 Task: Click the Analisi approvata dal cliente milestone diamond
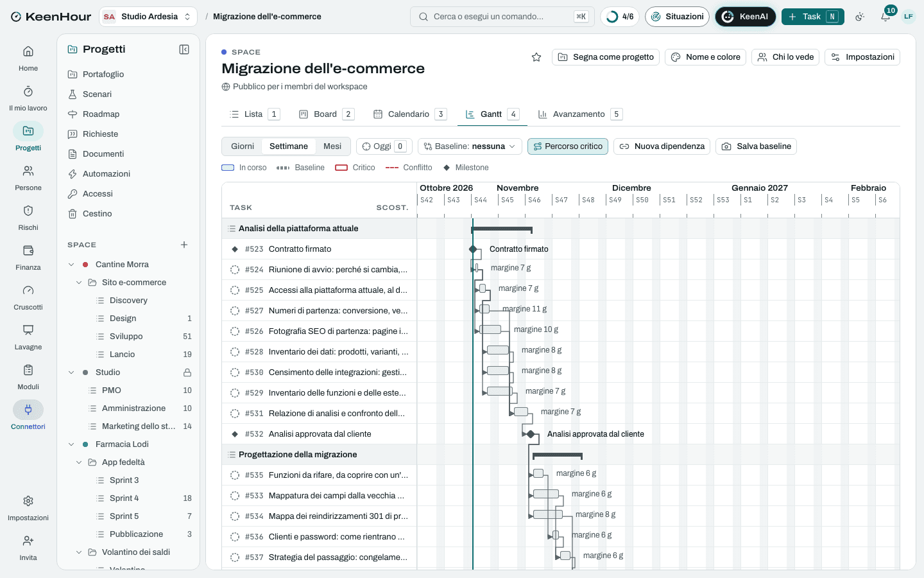coord(531,434)
